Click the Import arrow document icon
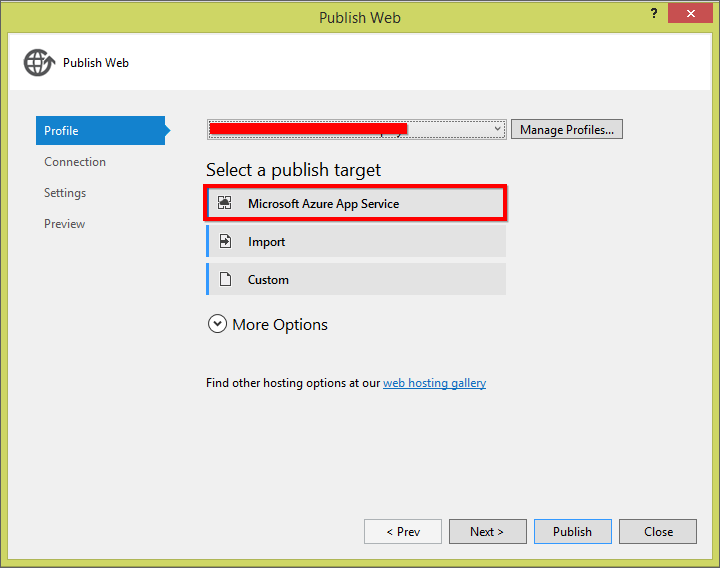Screen dimensions: 720x568 [225, 241]
